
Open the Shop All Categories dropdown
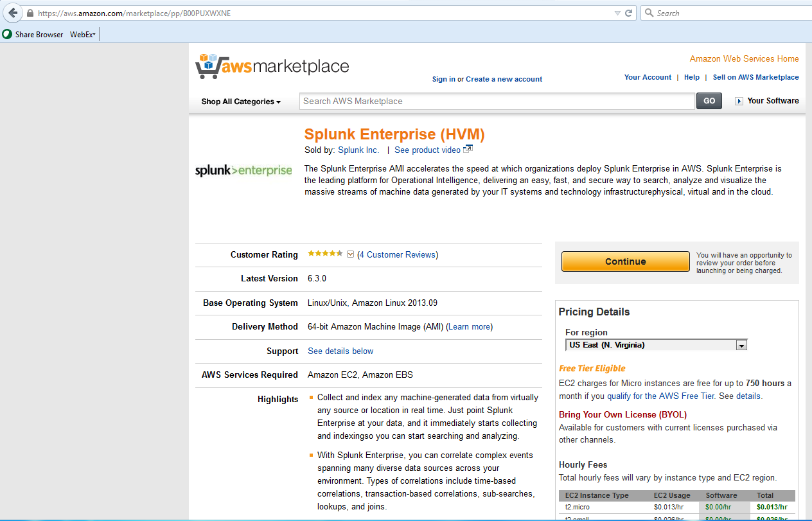pyautogui.click(x=241, y=102)
